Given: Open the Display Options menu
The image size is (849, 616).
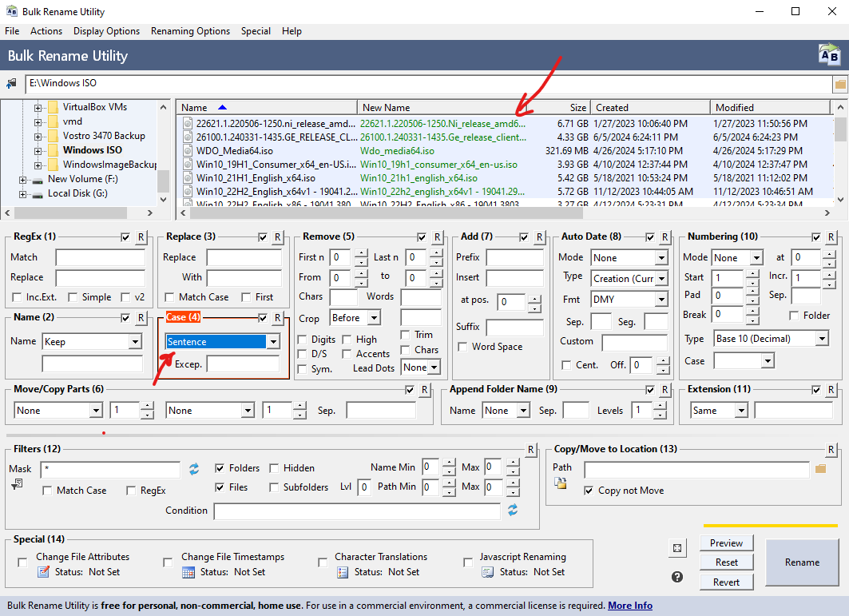Looking at the screenshot, I should 107,31.
